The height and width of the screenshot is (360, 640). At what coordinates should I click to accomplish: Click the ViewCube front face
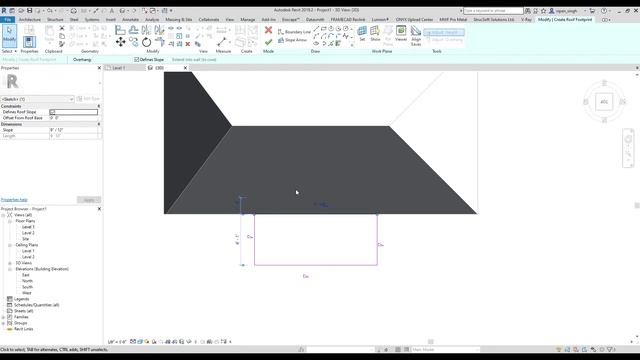(604, 102)
